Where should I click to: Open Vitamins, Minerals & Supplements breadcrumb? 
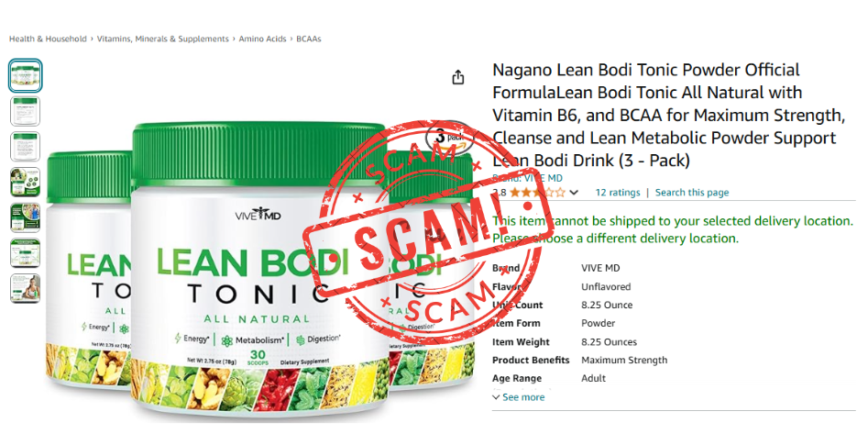click(163, 39)
